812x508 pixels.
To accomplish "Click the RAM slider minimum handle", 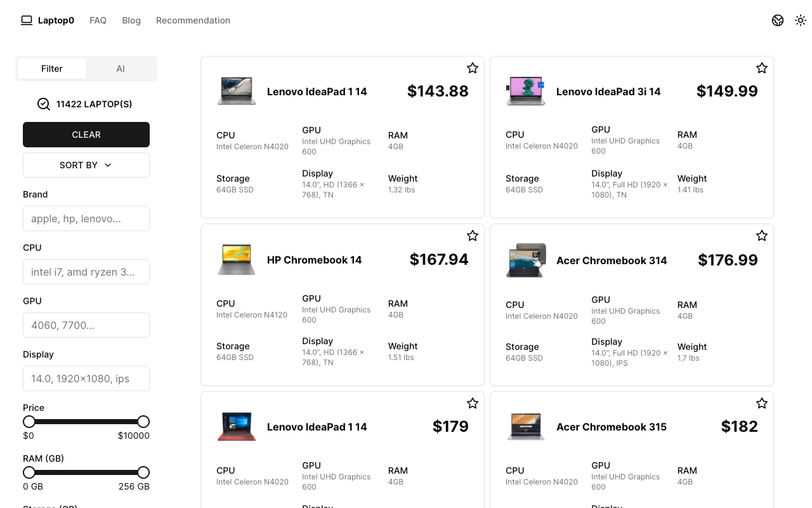I will [29, 472].
